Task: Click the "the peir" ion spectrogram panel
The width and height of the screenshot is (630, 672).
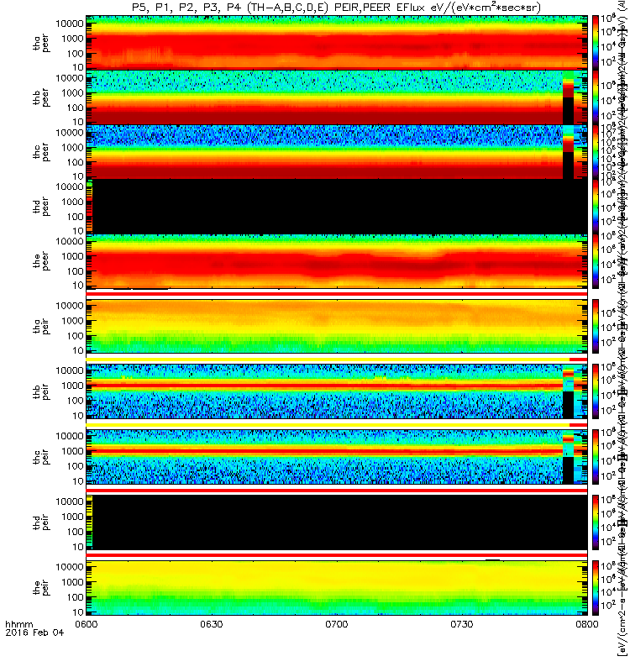Action: [x=337, y=587]
